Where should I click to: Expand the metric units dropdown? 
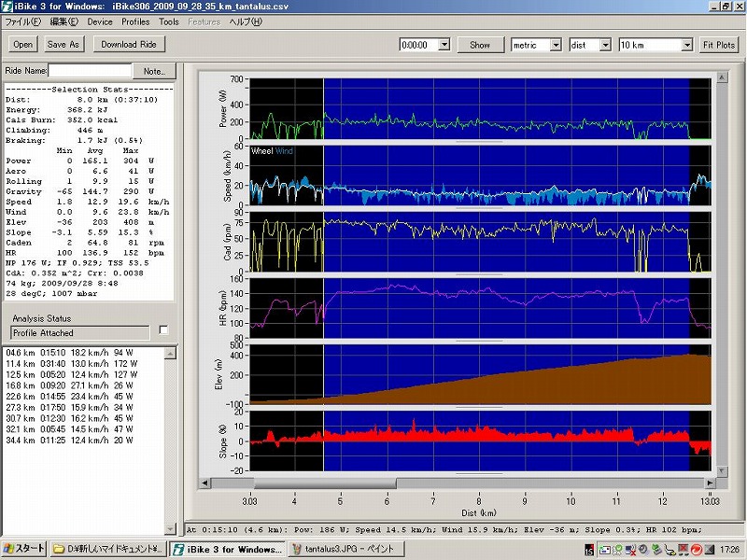point(556,45)
